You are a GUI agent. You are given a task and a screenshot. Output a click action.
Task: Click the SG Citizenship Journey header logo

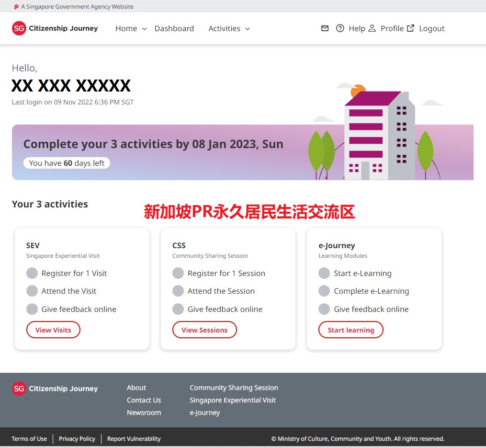(x=55, y=28)
